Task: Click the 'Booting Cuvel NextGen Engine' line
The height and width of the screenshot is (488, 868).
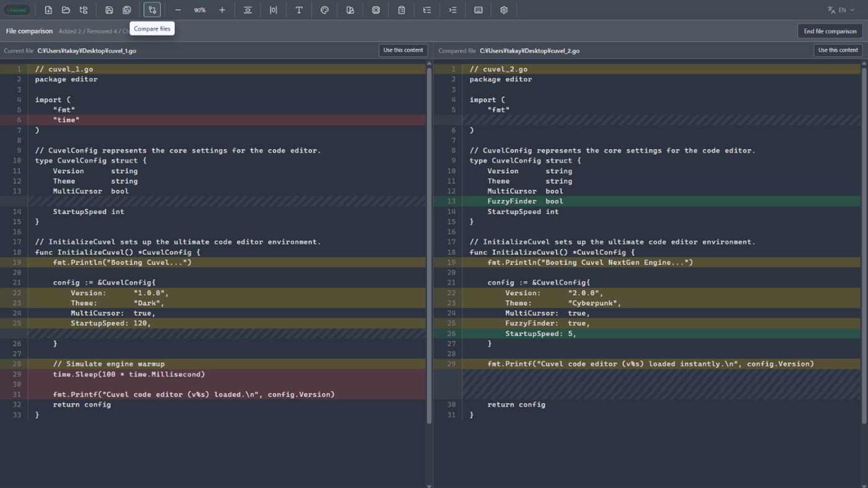Action: [647, 262]
